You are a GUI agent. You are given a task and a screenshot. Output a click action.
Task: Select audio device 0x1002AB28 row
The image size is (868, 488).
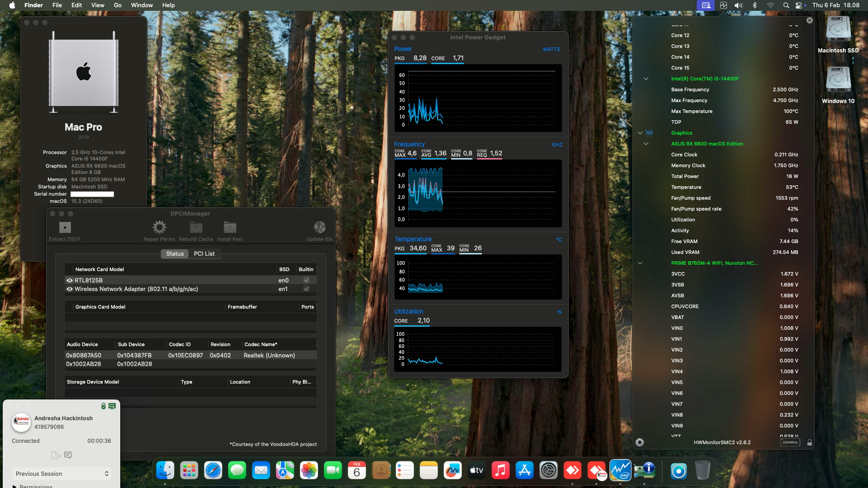coord(190,364)
